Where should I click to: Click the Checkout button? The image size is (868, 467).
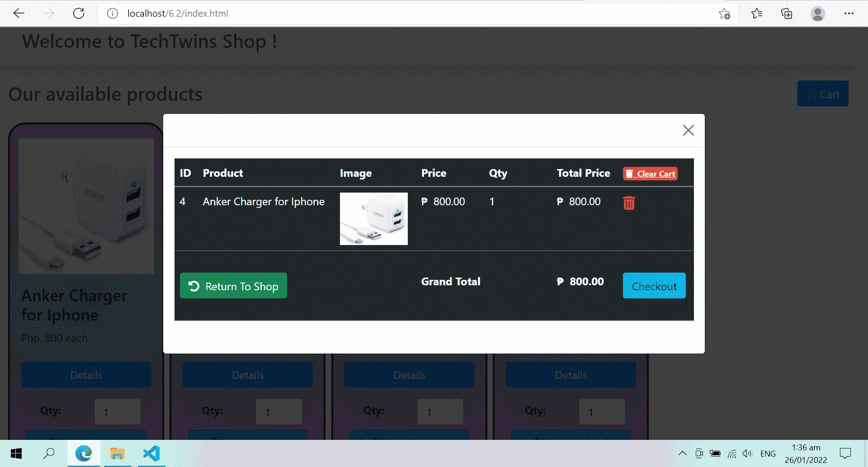(x=654, y=286)
